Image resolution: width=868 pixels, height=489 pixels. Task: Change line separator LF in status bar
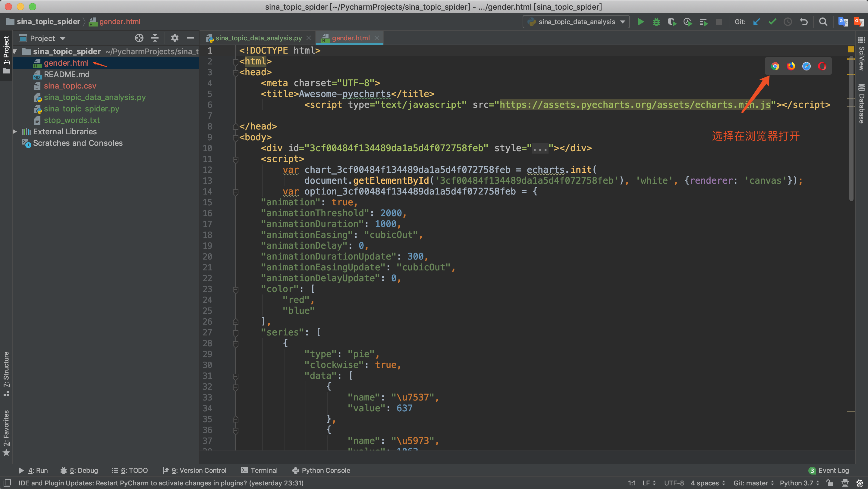(x=649, y=483)
